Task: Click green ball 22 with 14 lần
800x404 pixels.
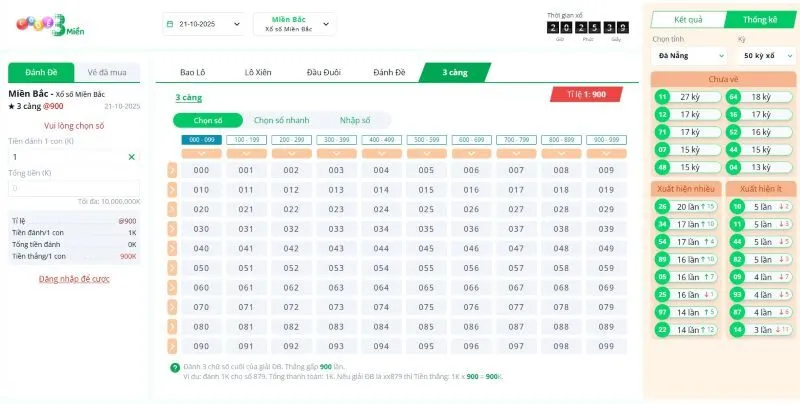Action: tap(662, 330)
